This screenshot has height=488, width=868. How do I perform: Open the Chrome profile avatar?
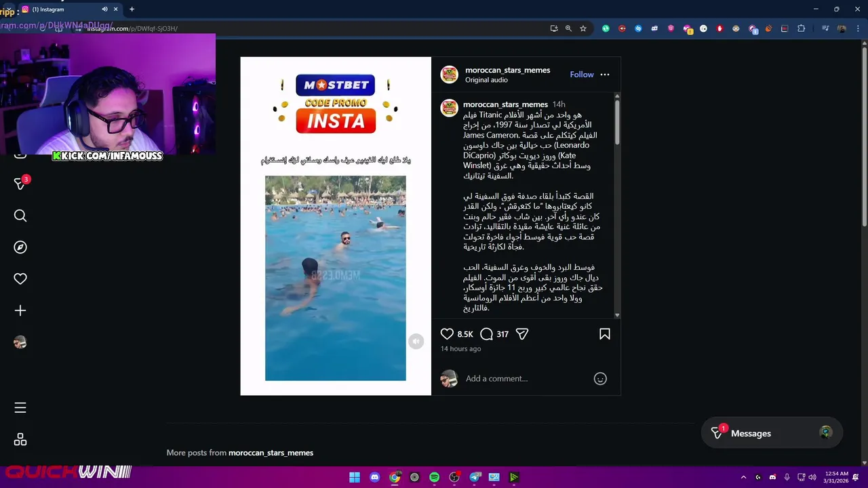pyautogui.click(x=842, y=28)
